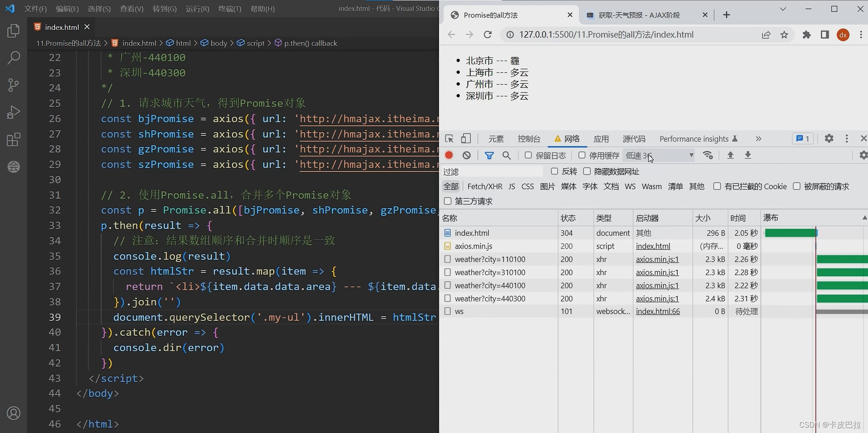Reload the Chrome page
This screenshot has height=433, width=868.
[x=487, y=35]
